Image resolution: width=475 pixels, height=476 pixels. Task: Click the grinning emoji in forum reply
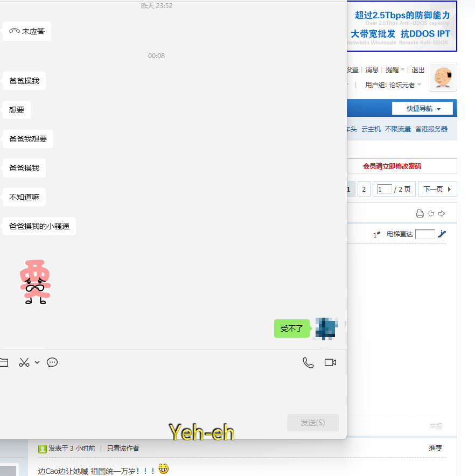[163, 468]
